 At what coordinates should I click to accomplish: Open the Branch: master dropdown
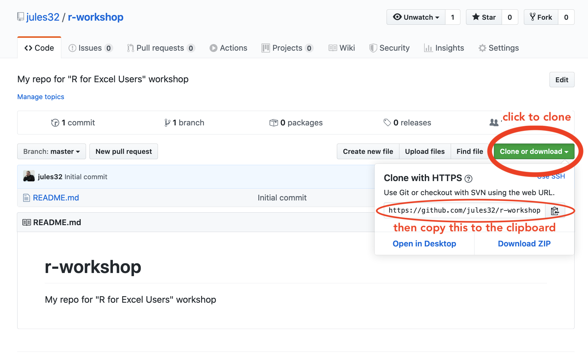tap(52, 151)
